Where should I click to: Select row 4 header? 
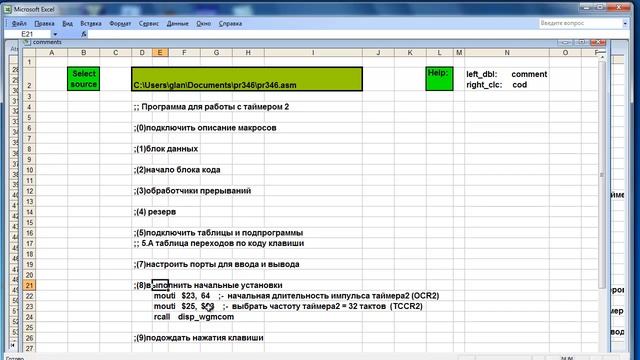(x=29, y=107)
